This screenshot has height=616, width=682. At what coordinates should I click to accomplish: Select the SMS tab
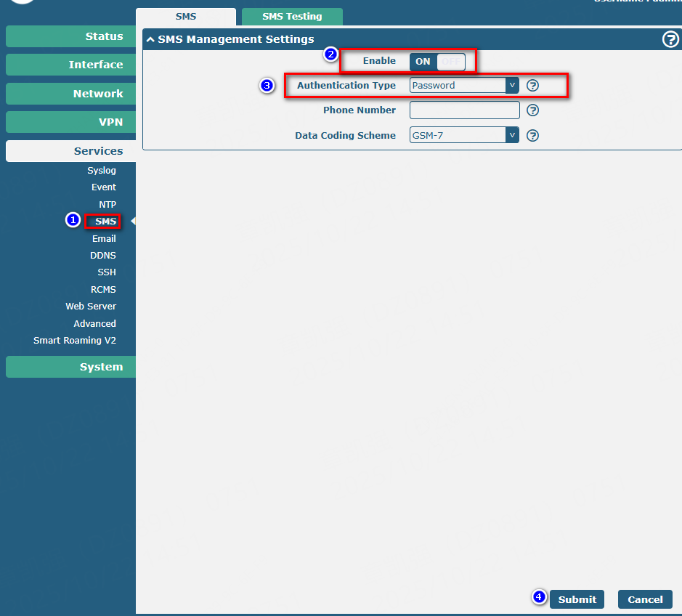186,17
